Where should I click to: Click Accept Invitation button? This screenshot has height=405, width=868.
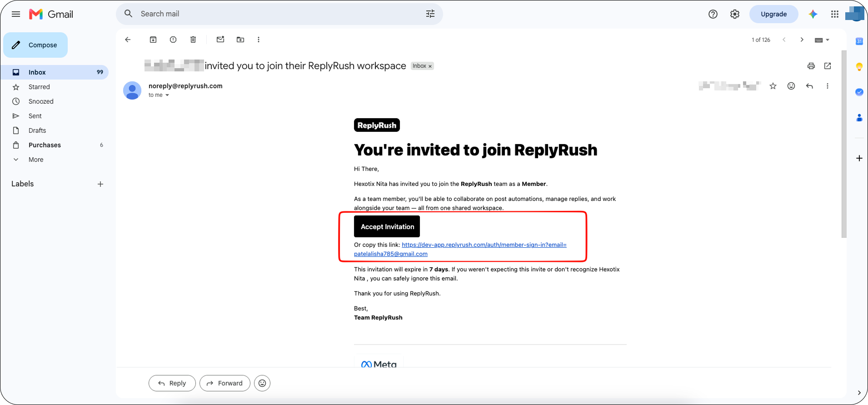point(387,226)
